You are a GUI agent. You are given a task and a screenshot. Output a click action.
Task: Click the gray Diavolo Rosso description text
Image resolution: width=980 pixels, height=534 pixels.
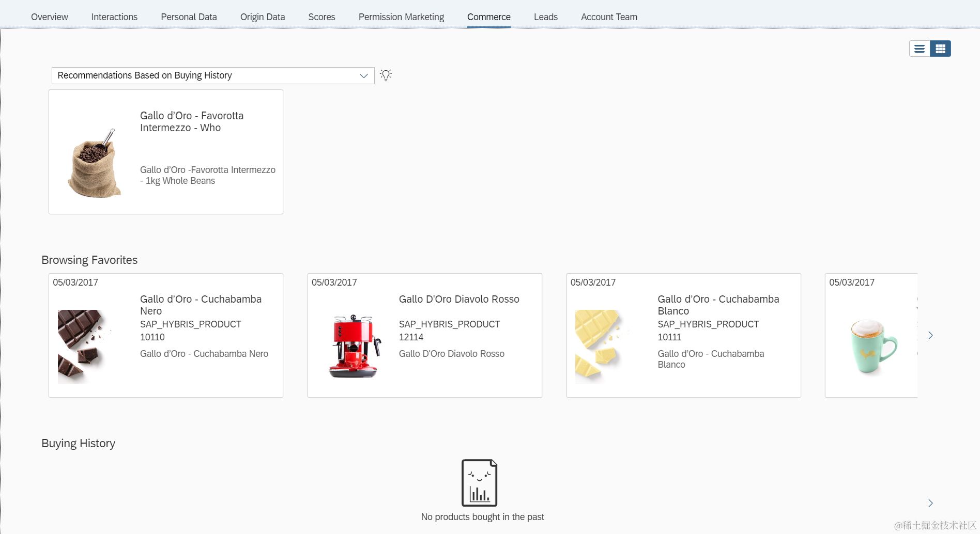tap(452, 354)
